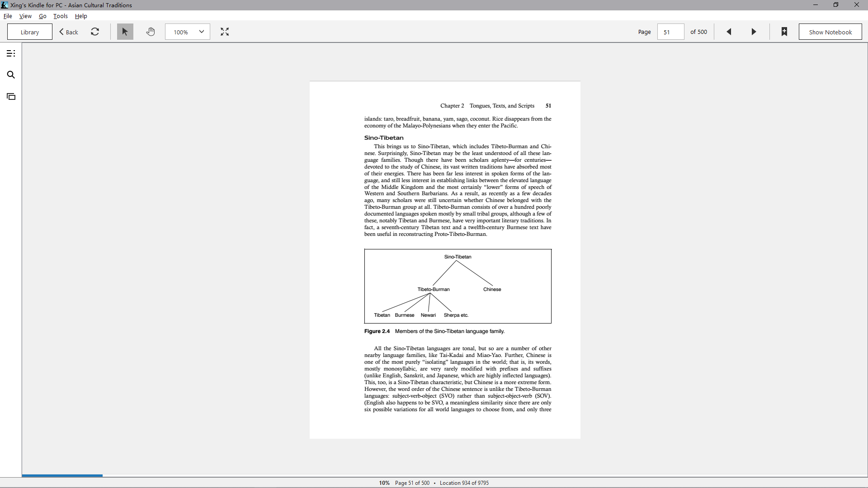This screenshot has height=488, width=868.
Task: Go to next page arrow
Action: coord(754,32)
